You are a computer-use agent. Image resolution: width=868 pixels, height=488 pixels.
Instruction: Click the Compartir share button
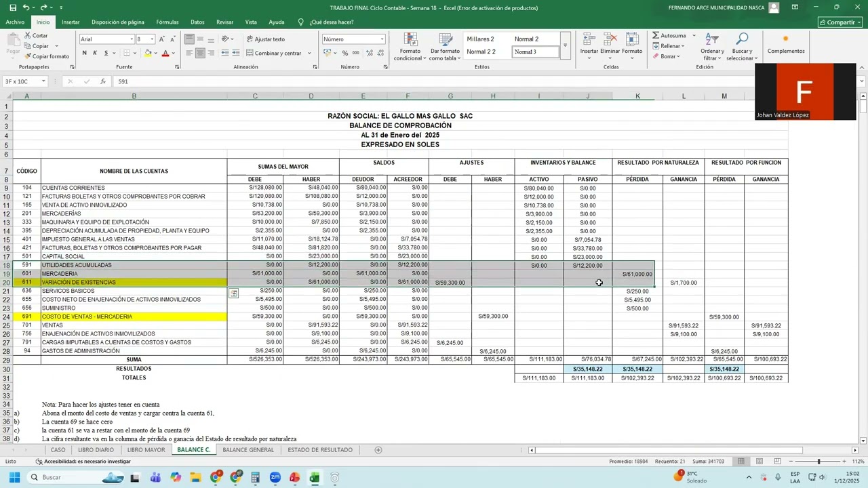point(840,22)
